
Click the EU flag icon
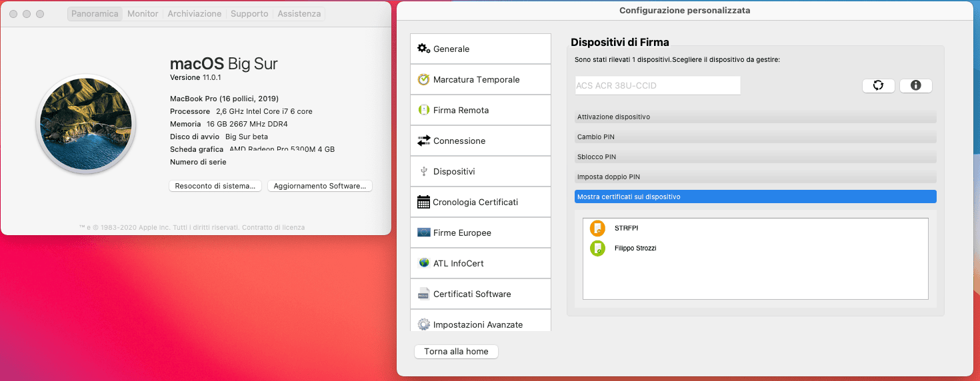click(424, 232)
